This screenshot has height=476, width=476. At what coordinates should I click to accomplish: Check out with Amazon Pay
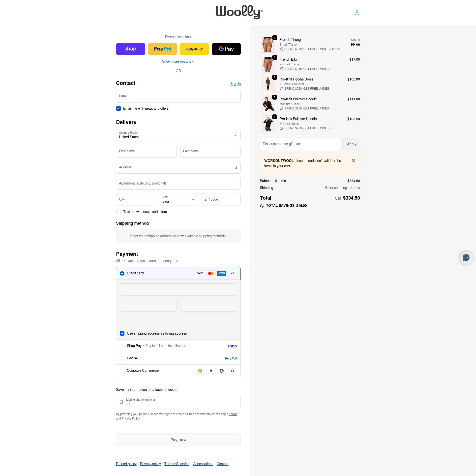pyautogui.click(x=194, y=49)
